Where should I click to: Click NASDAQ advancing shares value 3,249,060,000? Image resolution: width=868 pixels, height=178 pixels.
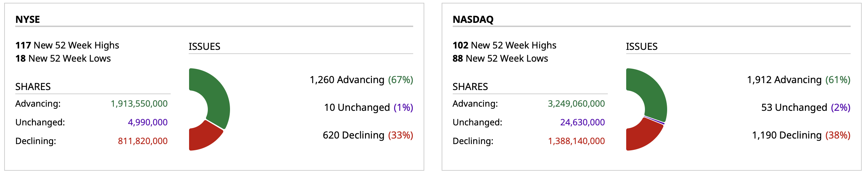coord(576,104)
